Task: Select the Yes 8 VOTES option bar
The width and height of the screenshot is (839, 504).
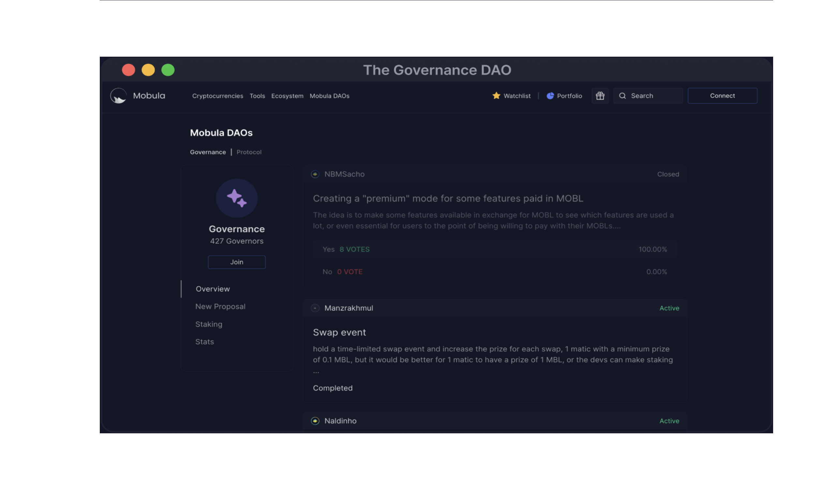Action: 494,249
